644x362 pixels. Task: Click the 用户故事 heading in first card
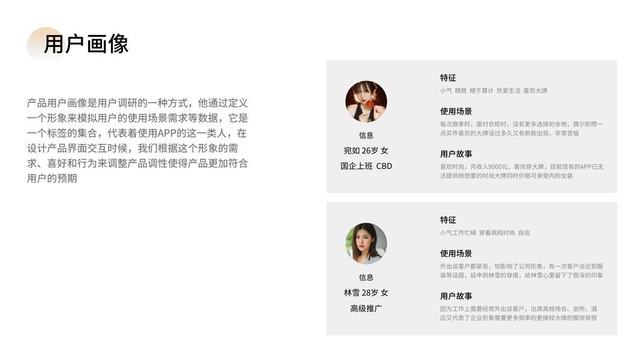tap(456, 154)
